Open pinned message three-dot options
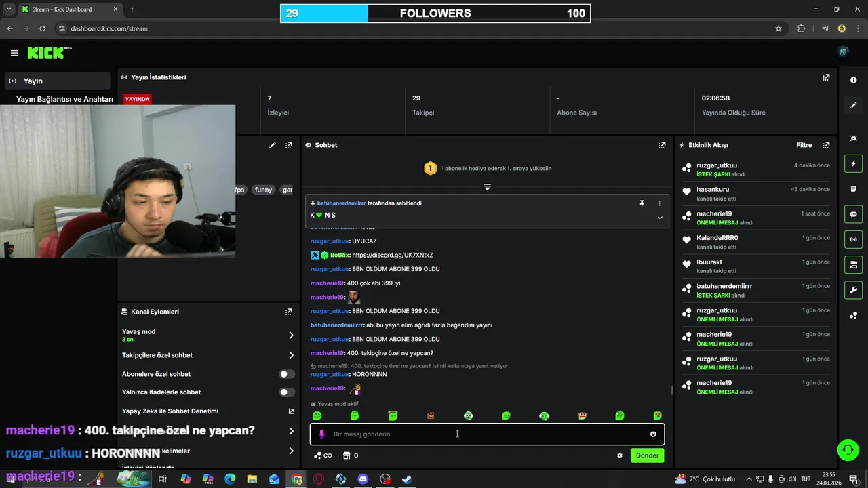 pyautogui.click(x=660, y=203)
